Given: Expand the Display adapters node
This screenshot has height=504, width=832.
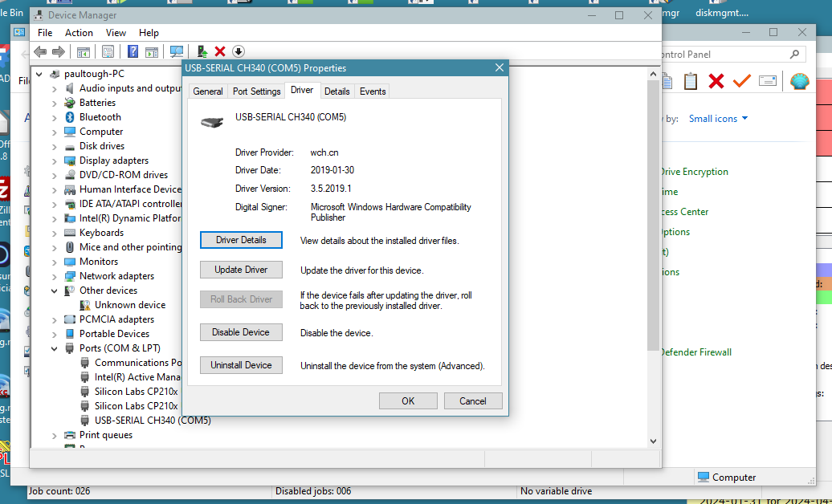Looking at the screenshot, I should click(54, 161).
